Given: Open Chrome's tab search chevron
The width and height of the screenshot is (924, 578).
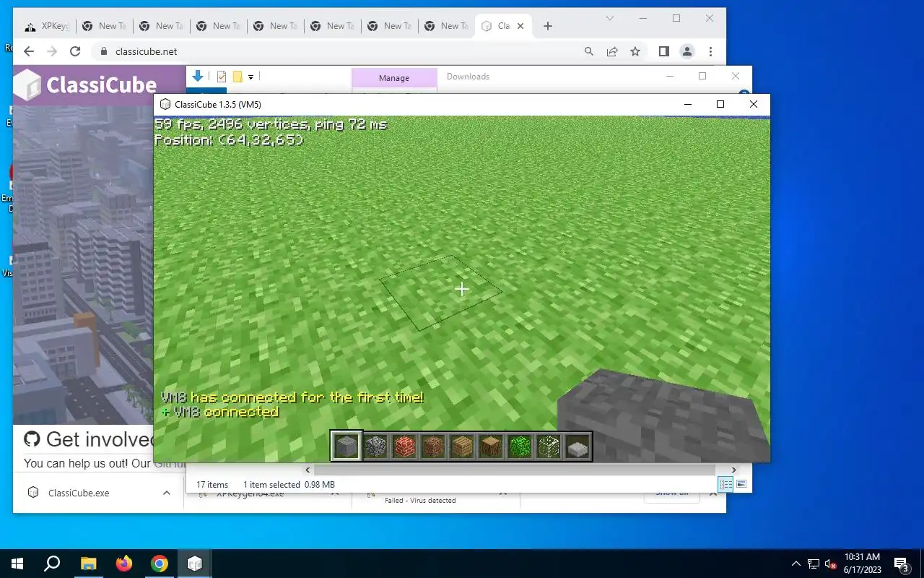Looking at the screenshot, I should pos(610,18).
